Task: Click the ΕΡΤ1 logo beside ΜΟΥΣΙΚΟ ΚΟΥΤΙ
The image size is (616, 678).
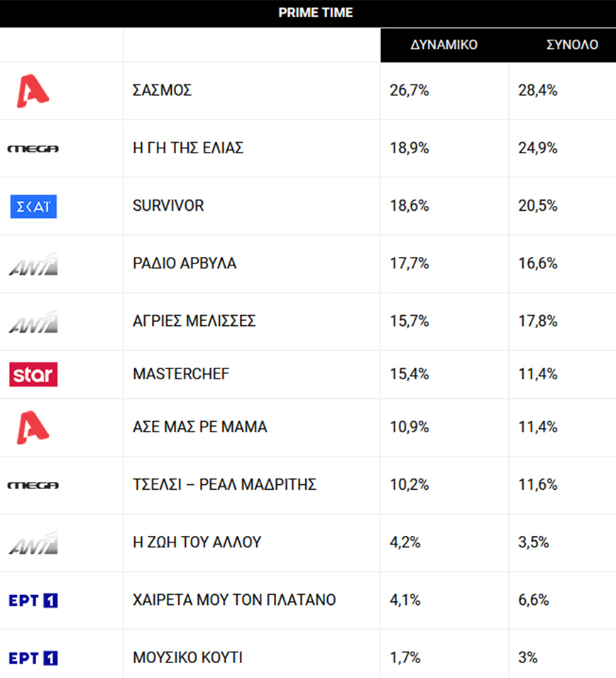Action: [33, 658]
